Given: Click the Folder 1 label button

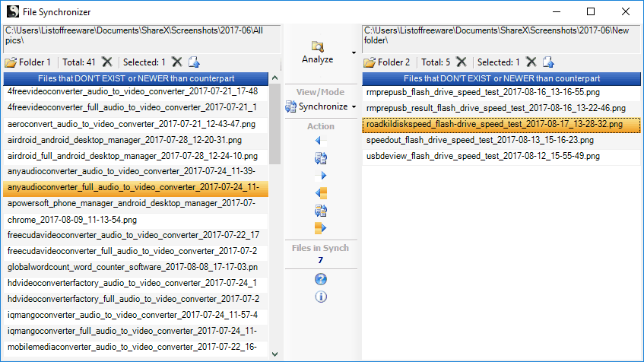Looking at the screenshot, I should (x=28, y=62).
